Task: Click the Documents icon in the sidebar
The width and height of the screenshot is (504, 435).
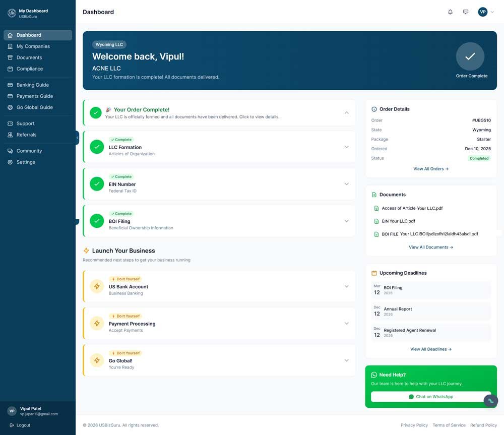Action: [11, 57]
